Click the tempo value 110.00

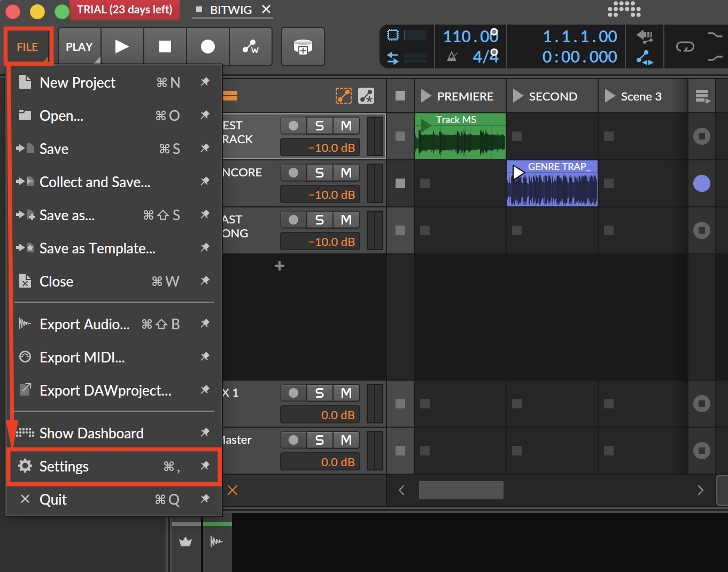click(470, 36)
